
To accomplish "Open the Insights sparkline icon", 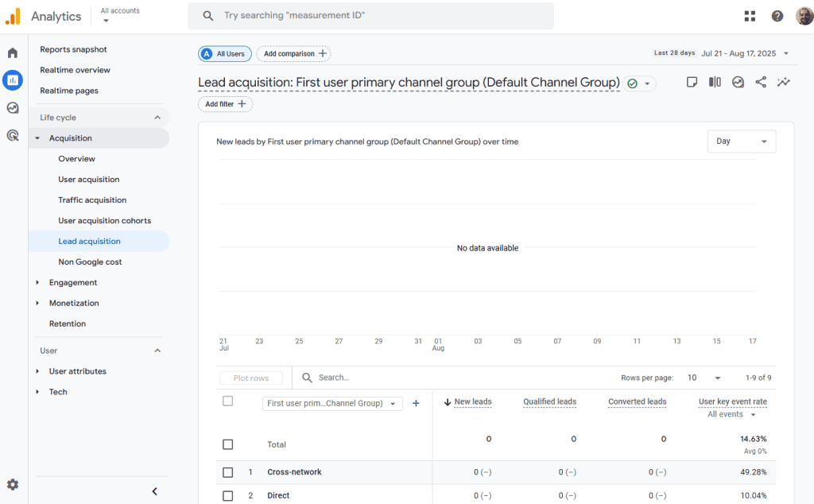I will coord(784,82).
